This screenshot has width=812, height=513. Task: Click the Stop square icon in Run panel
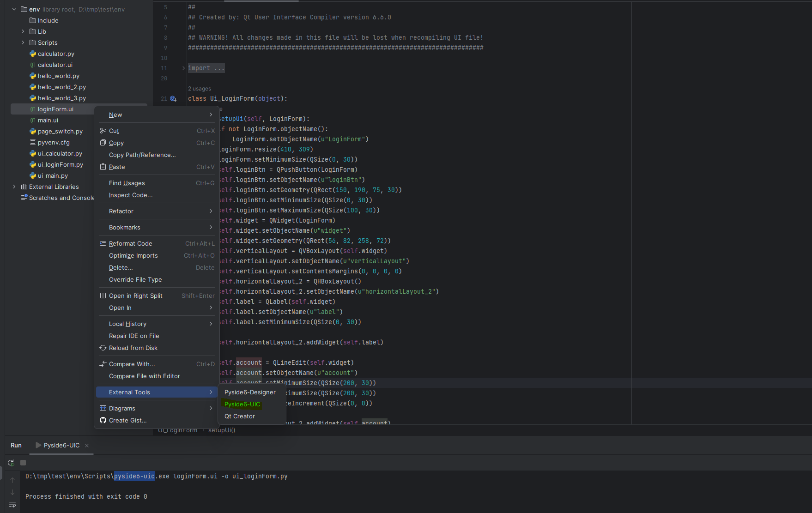pos(23,463)
